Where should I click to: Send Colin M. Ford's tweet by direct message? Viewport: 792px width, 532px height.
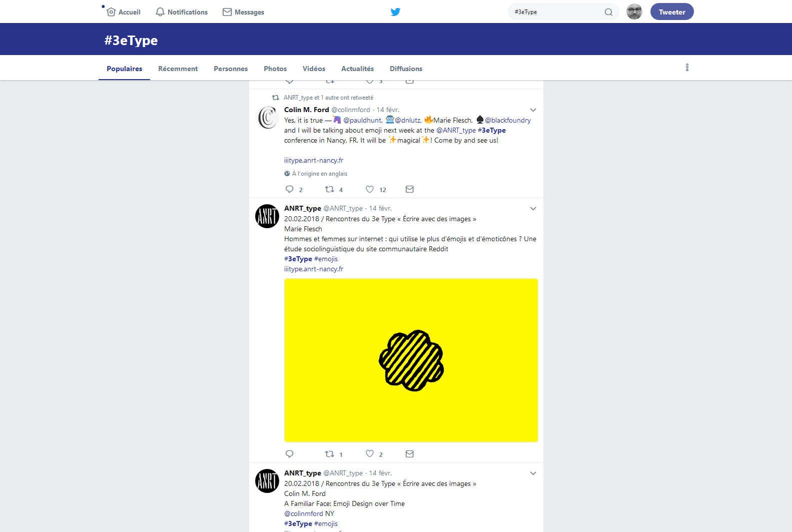pyautogui.click(x=409, y=189)
